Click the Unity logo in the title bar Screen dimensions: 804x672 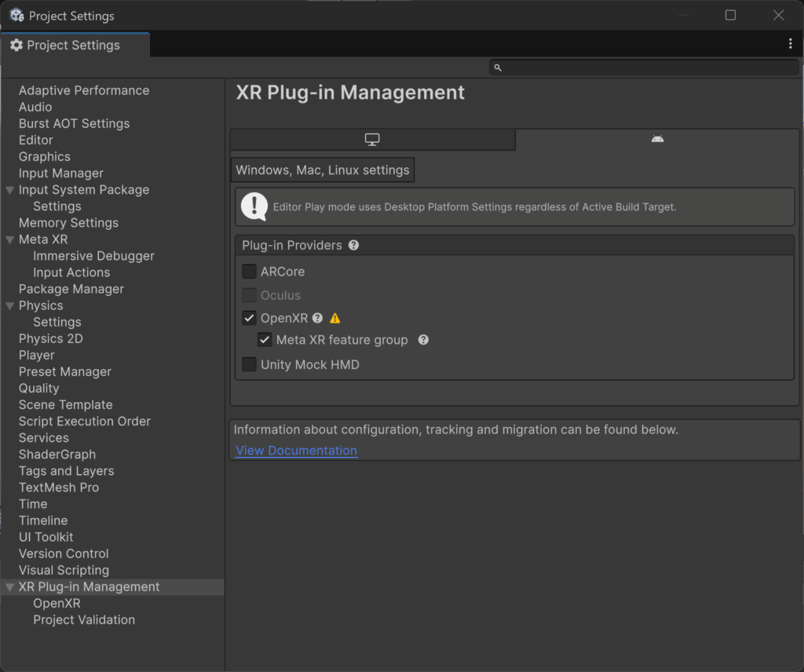(x=17, y=16)
